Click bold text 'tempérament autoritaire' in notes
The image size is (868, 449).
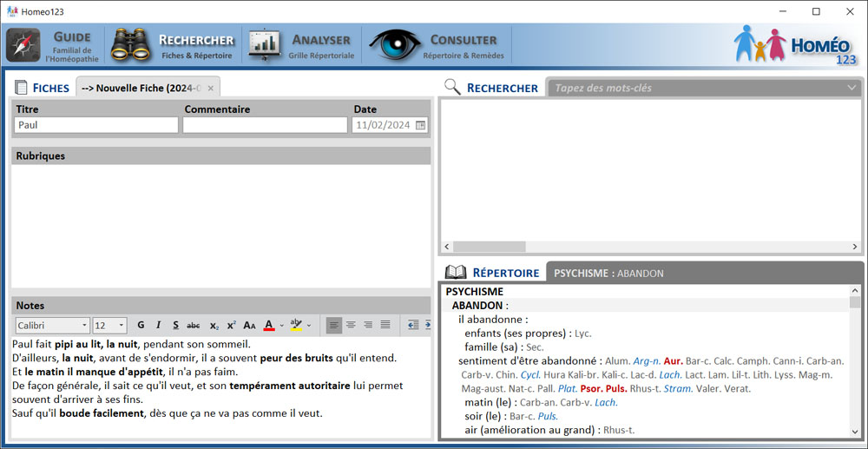pyautogui.click(x=290, y=386)
